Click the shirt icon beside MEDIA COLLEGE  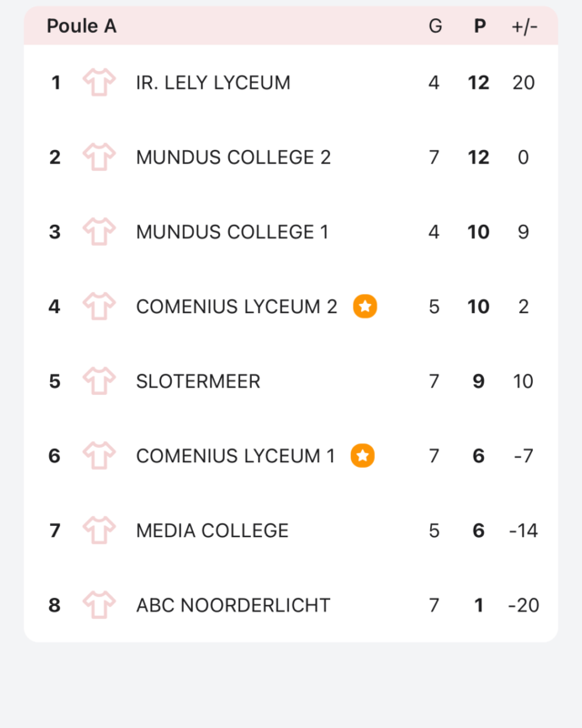[x=99, y=531]
